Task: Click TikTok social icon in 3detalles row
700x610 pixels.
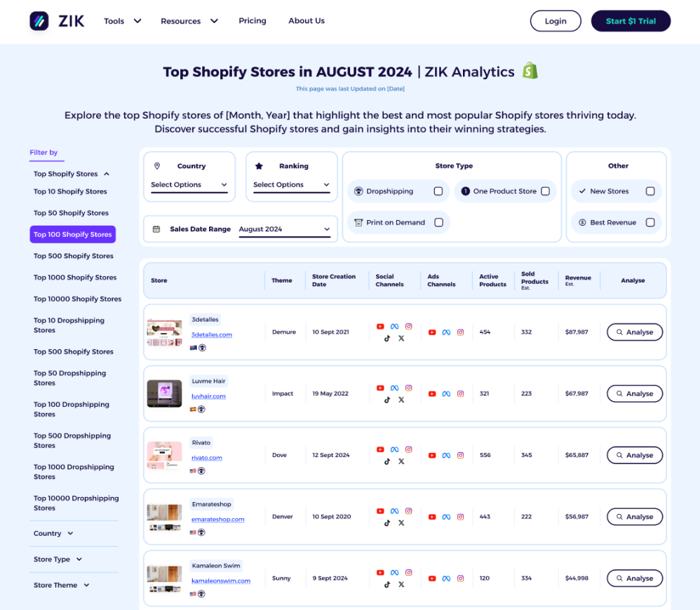Action: [x=387, y=338]
